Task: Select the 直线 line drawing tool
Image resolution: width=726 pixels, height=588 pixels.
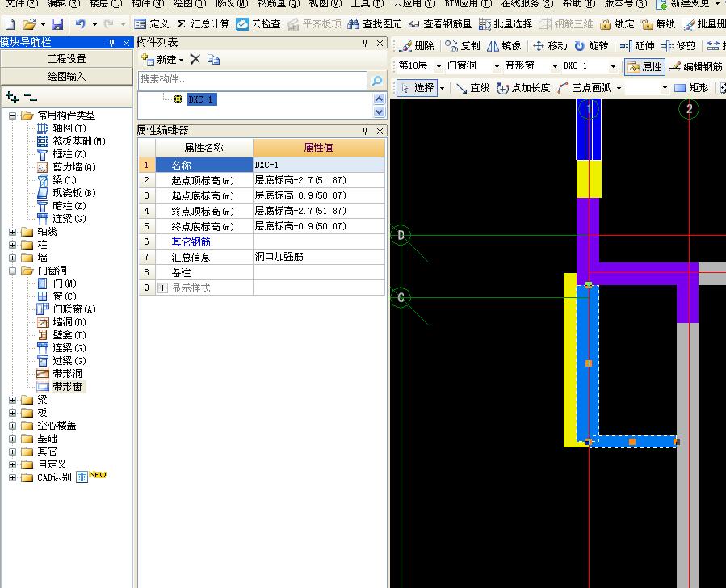Action: pyautogui.click(x=472, y=88)
